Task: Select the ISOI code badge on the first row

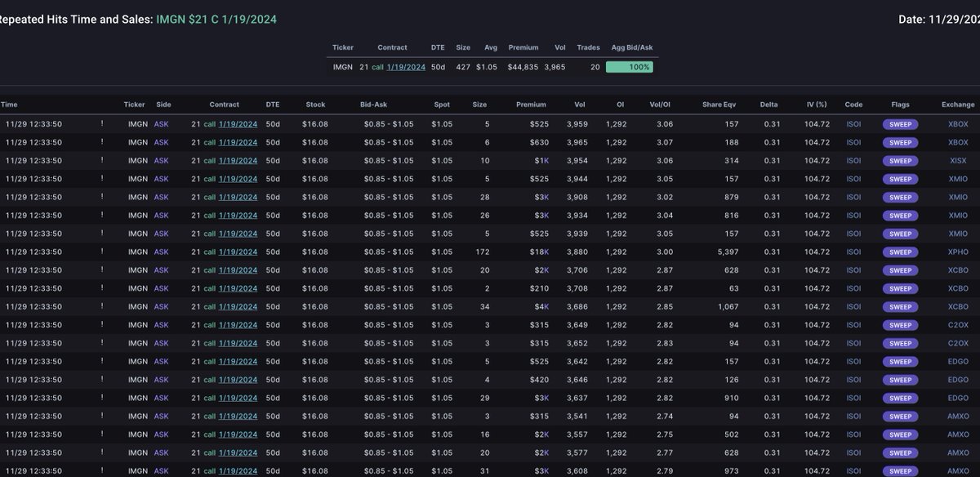Action: pos(853,123)
